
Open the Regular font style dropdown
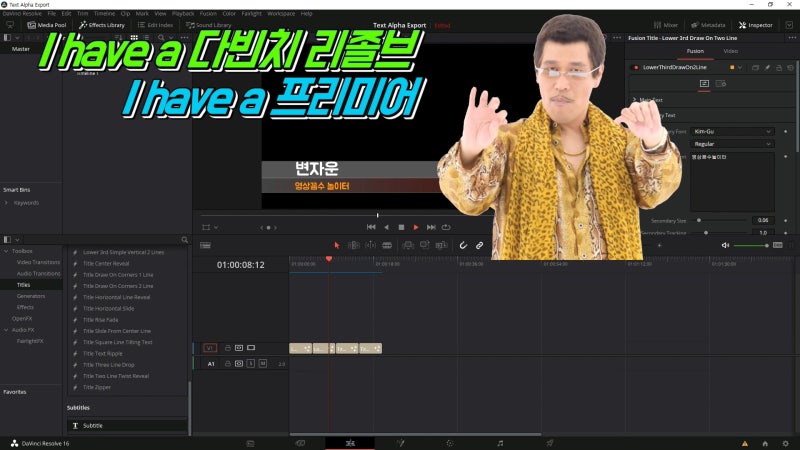coord(732,144)
